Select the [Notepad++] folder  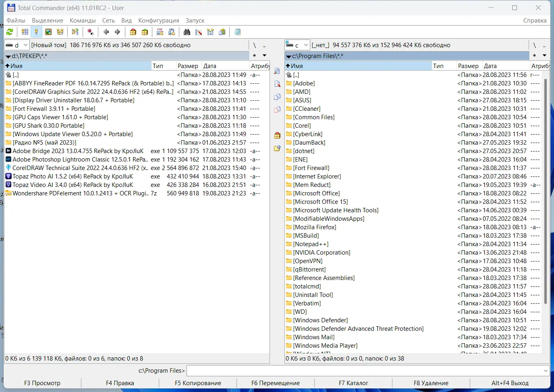(414, 244)
